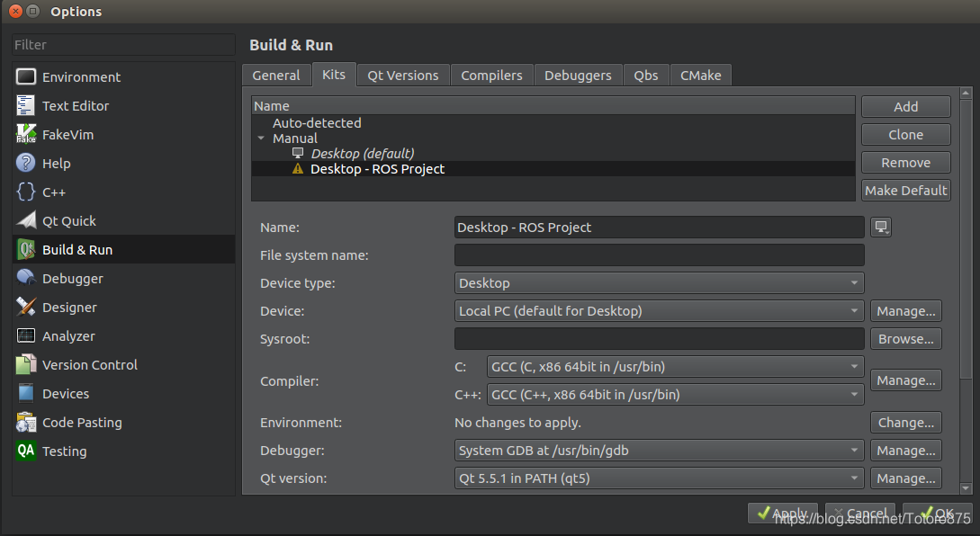
Task: Click Change button for Environment
Action: coord(905,423)
